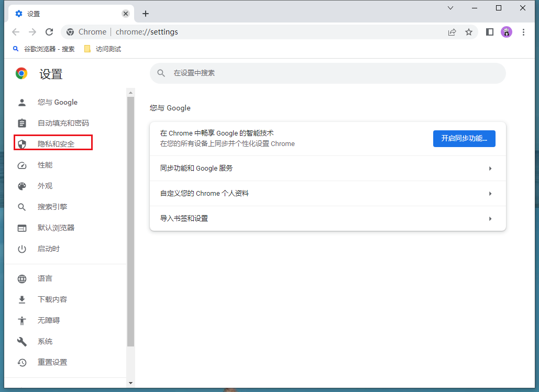This screenshot has height=392, width=539.
Task: Click the sidebar scrollbar down arrow
Action: click(x=131, y=383)
